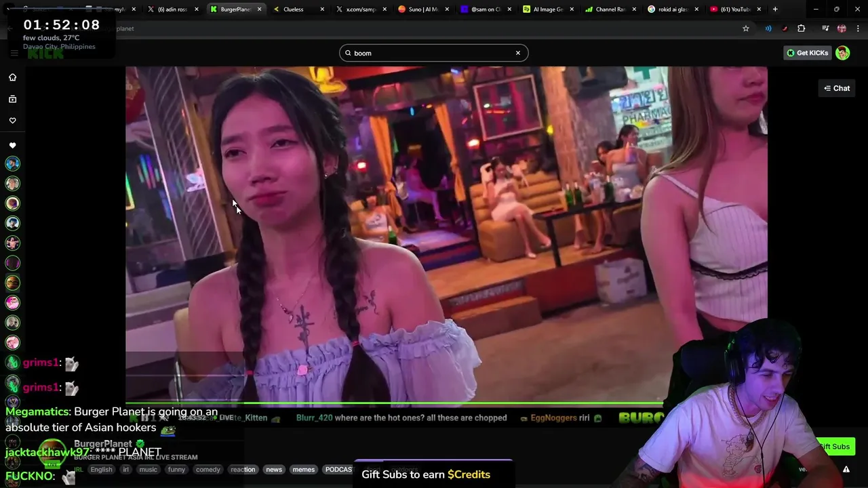Switch to the @sam on Cl tab
The width and height of the screenshot is (868, 488).
485,9
